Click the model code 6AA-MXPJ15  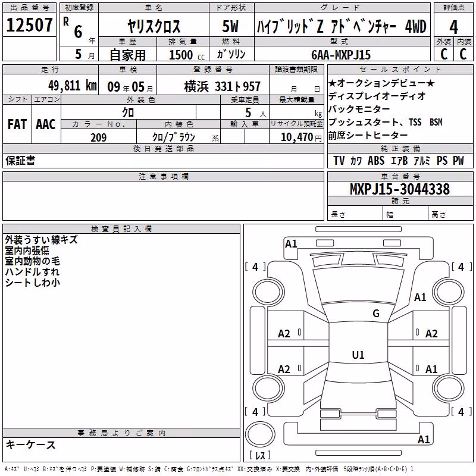[x=341, y=55]
